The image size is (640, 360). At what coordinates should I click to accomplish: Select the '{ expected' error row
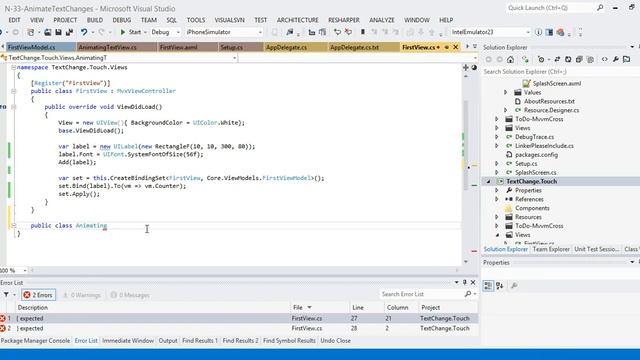(x=239, y=318)
